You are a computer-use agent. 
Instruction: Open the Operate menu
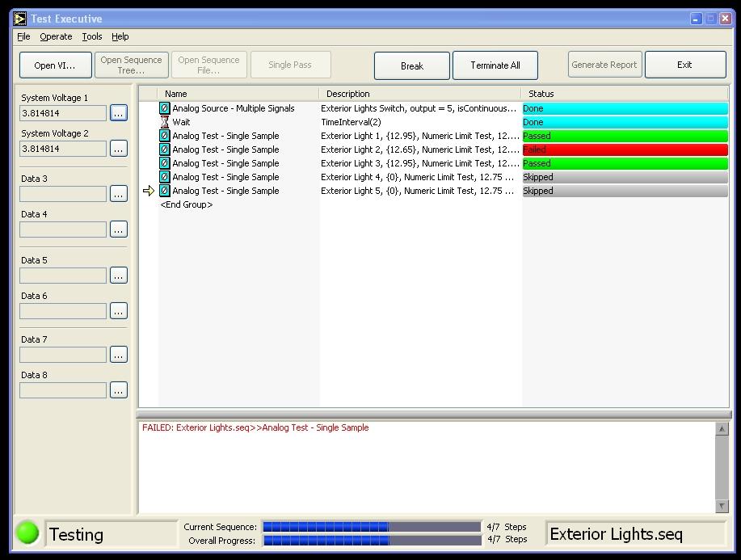pyautogui.click(x=56, y=36)
